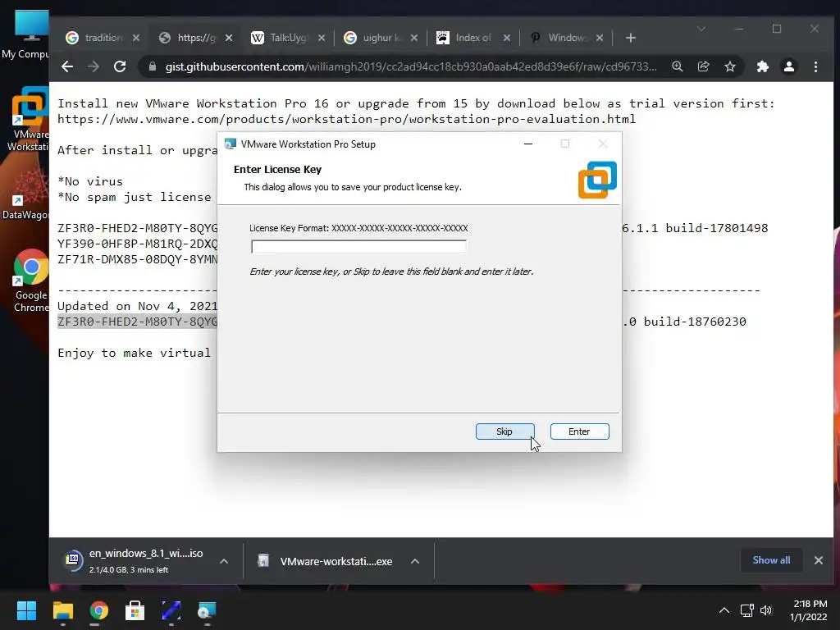
Task: Close the 'Index of' tab
Action: [x=507, y=38]
